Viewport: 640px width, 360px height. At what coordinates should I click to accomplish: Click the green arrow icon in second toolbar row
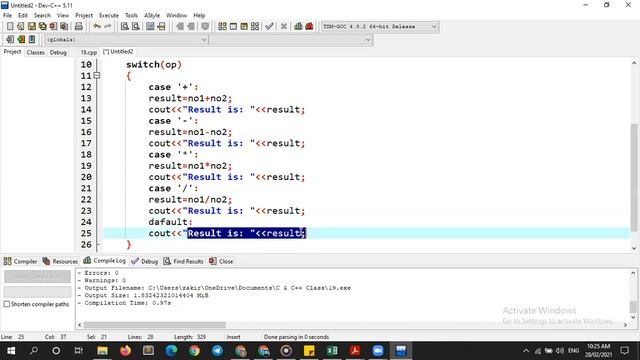(21, 40)
